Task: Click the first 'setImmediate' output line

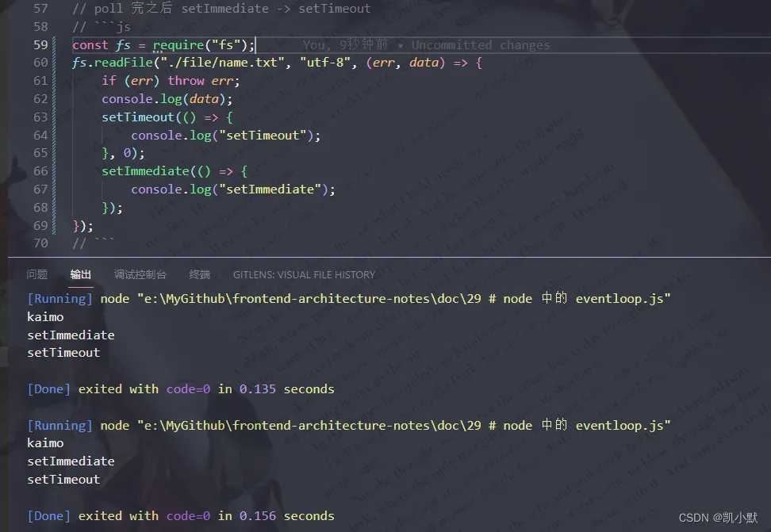Action: click(71, 335)
